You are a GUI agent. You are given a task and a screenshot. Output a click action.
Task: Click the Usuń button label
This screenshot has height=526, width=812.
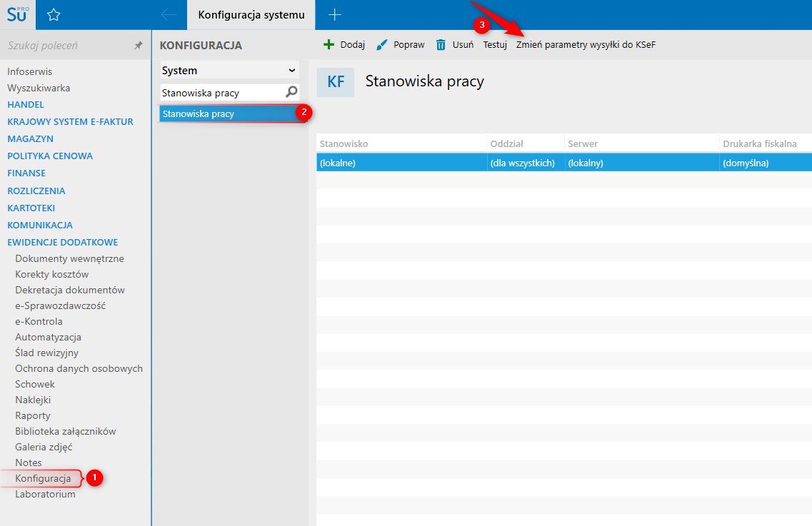[x=463, y=44]
